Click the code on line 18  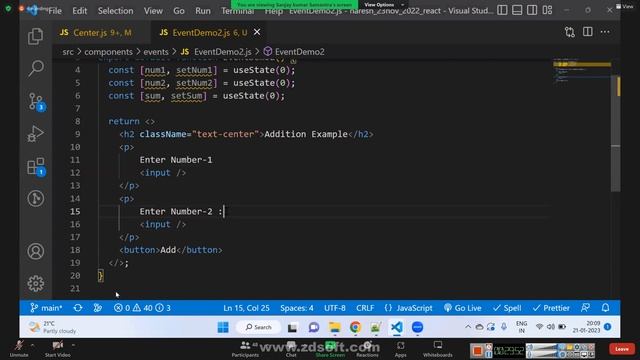[171, 250]
